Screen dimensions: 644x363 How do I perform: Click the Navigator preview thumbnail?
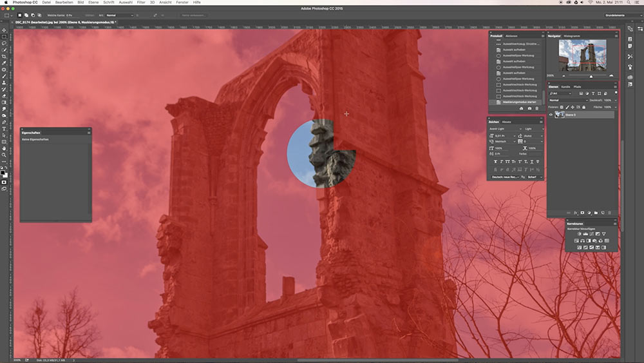[x=582, y=55]
